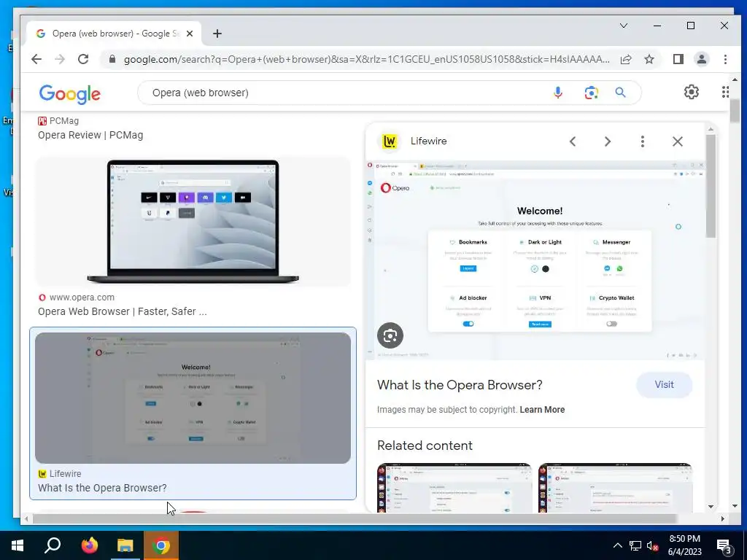Select the opera.com laptop image result

click(x=193, y=222)
